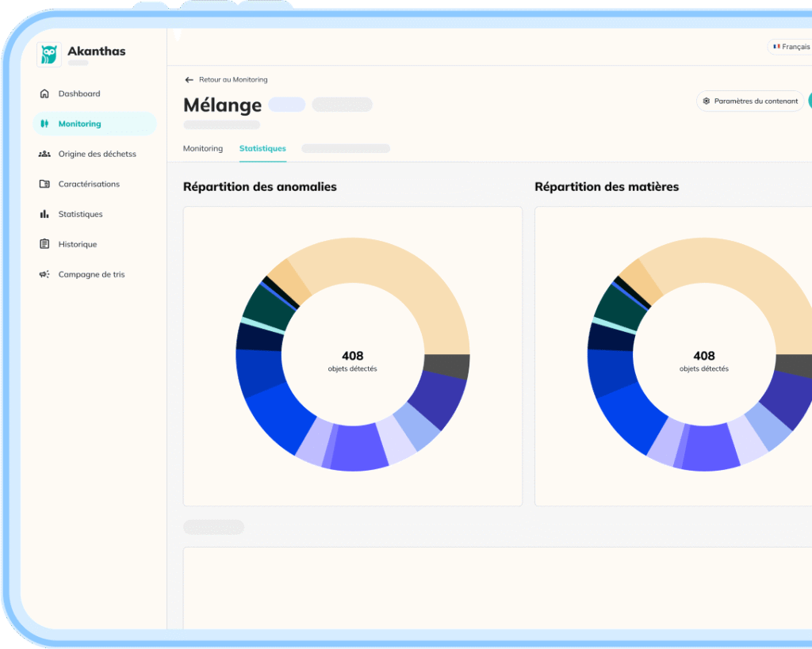The height and width of the screenshot is (649, 812).
Task: Click gray segment of anomalies donut
Action: (x=447, y=366)
